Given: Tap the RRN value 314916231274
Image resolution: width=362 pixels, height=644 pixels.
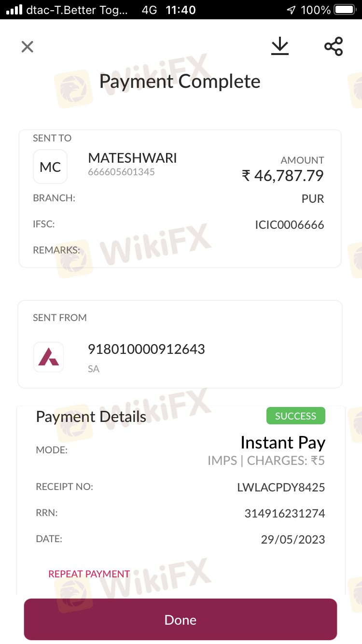Looking at the screenshot, I should tap(284, 514).
